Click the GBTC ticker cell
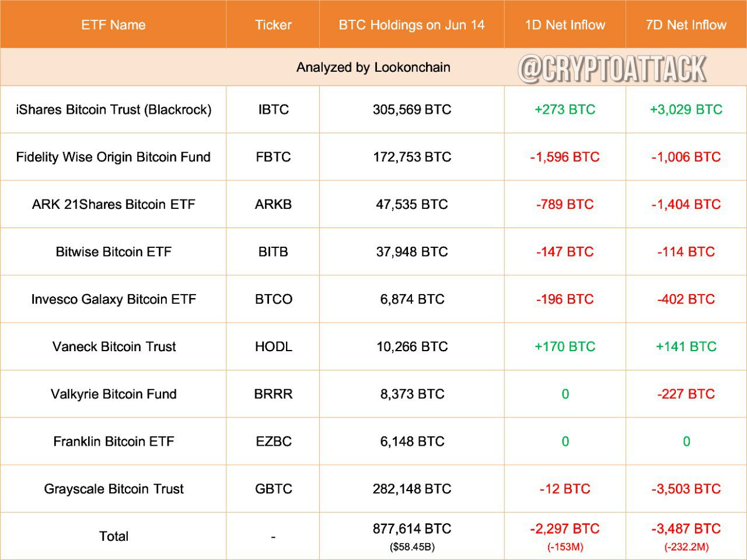 pos(273,489)
